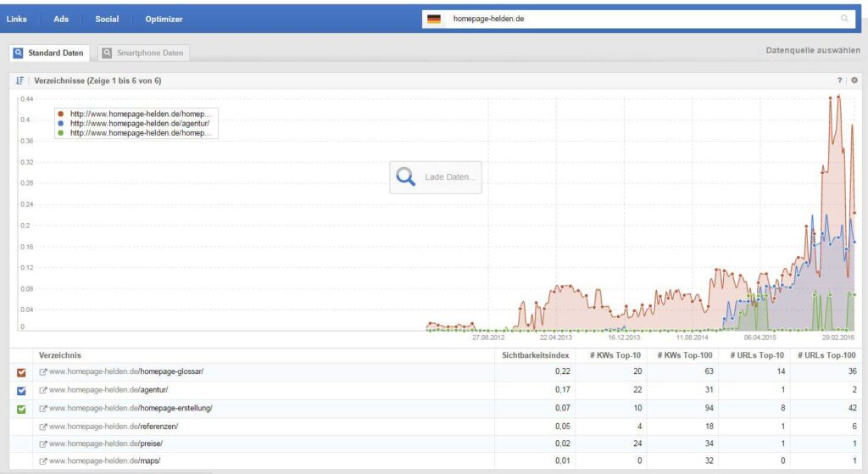The width and height of the screenshot is (868, 474).
Task: Click KWs Top-10 value 24 in preise row
Action: 637,443
